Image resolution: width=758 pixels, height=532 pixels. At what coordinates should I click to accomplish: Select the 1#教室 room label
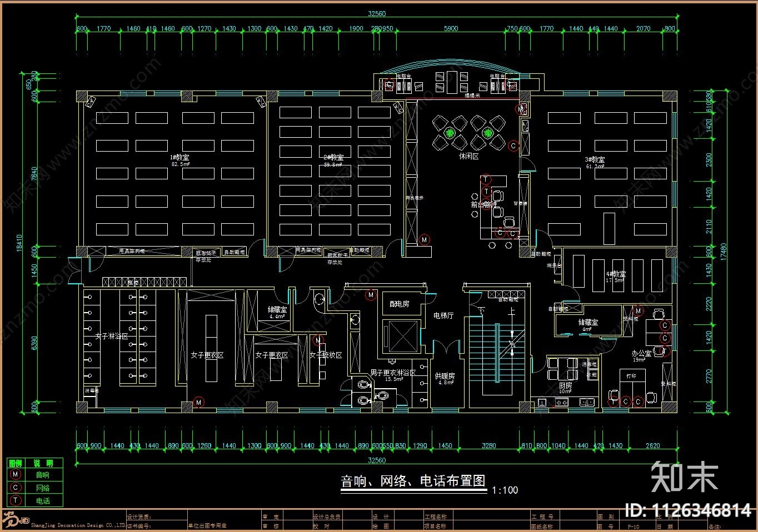(x=179, y=157)
